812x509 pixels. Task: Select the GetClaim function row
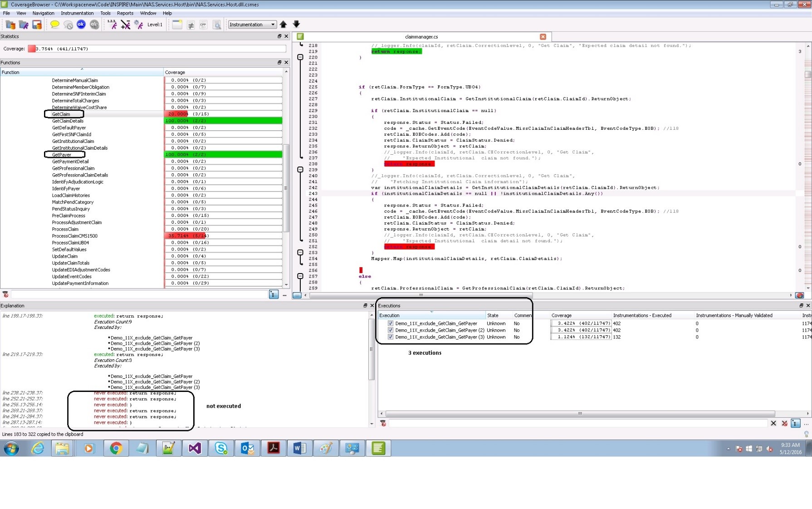(61, 114)
